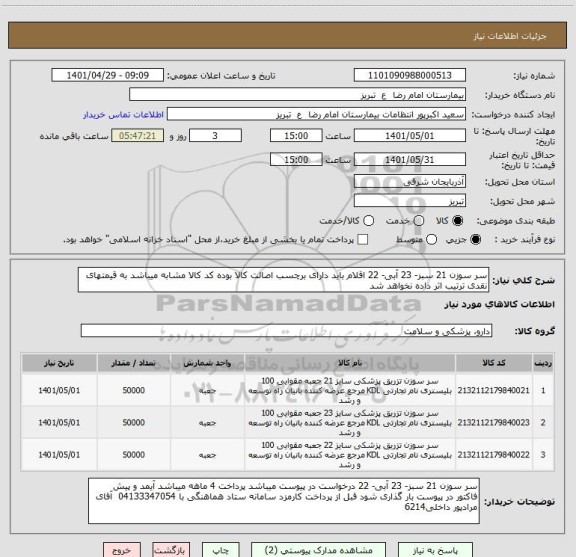Click product code 213211179840021
The image size is (576, 557).
tap(493, 390)
